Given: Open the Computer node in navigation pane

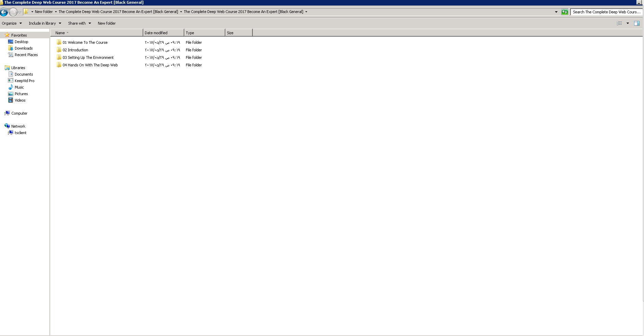Looking at the screenshot, I should tap(19, 113).
